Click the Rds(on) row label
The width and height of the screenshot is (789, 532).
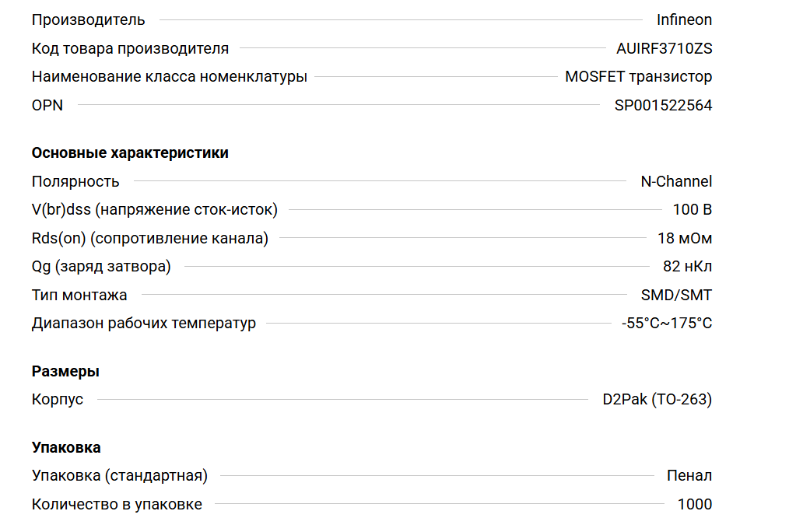(x=149, y=239)
